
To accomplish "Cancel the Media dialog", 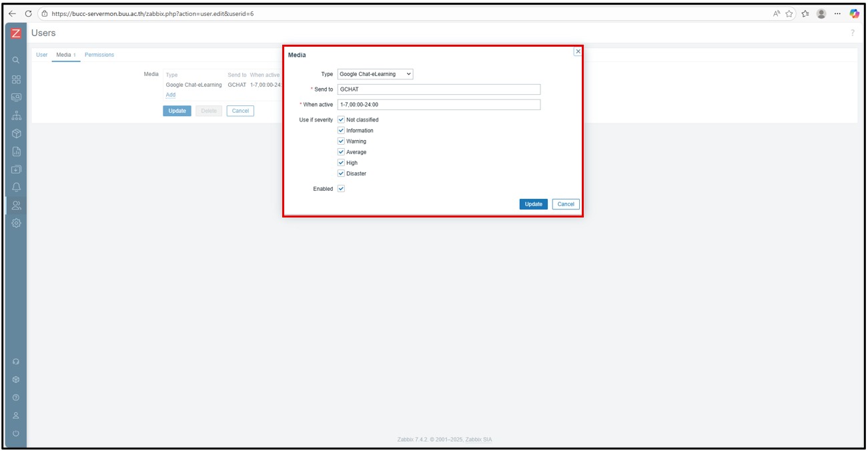I will pyautogui.click(x=566, y=204).
